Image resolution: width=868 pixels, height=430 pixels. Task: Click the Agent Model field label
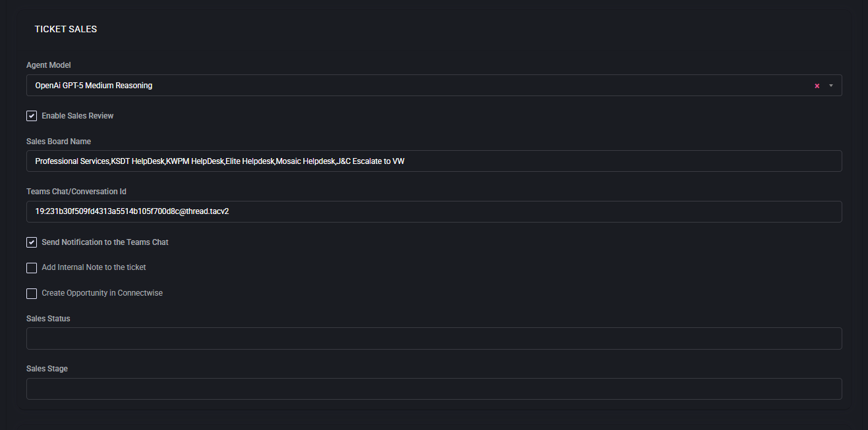tap(49, 65)
